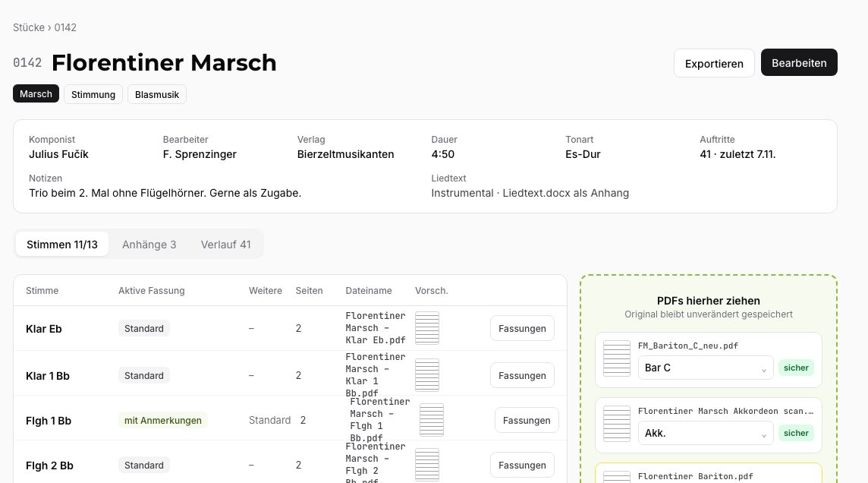Click the composer name Julius Fučík
Screen dimensions: 868x483
[x=58, y=154]
